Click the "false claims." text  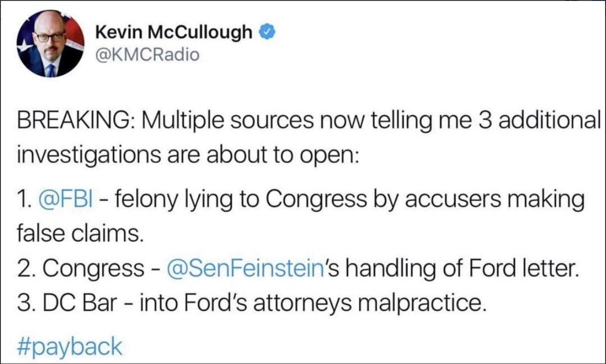coord(80,233)
